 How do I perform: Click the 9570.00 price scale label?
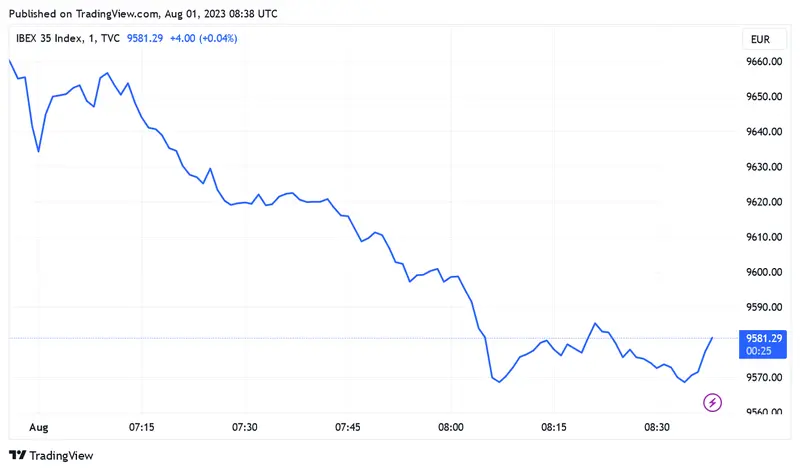pos(765,377)
